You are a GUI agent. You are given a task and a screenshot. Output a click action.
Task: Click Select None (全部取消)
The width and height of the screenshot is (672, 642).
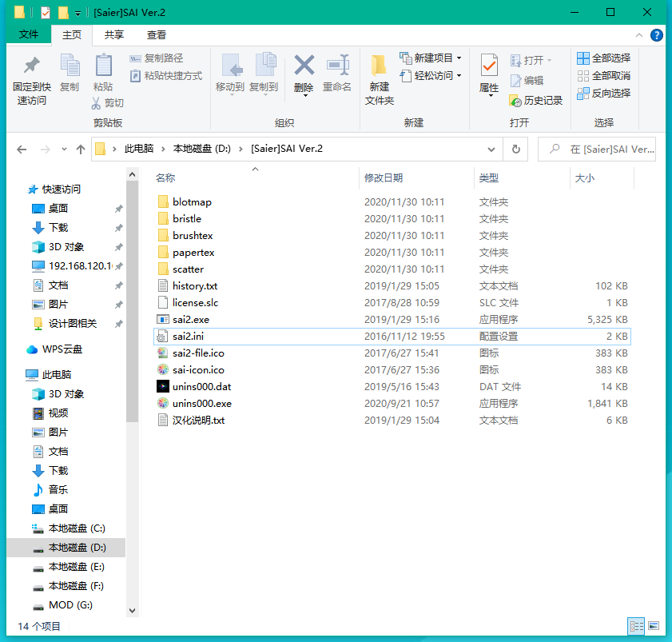click(604, 76)
